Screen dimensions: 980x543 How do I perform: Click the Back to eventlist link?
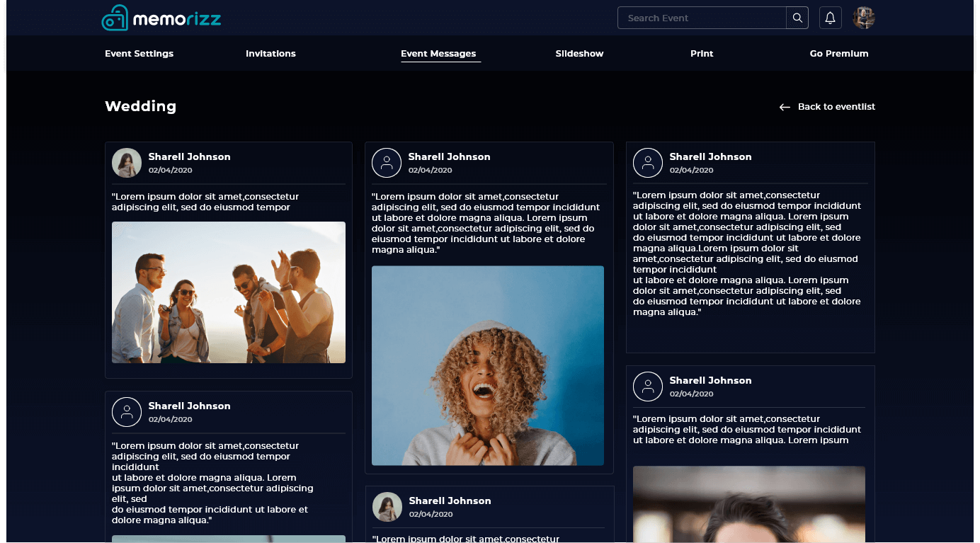836,107
